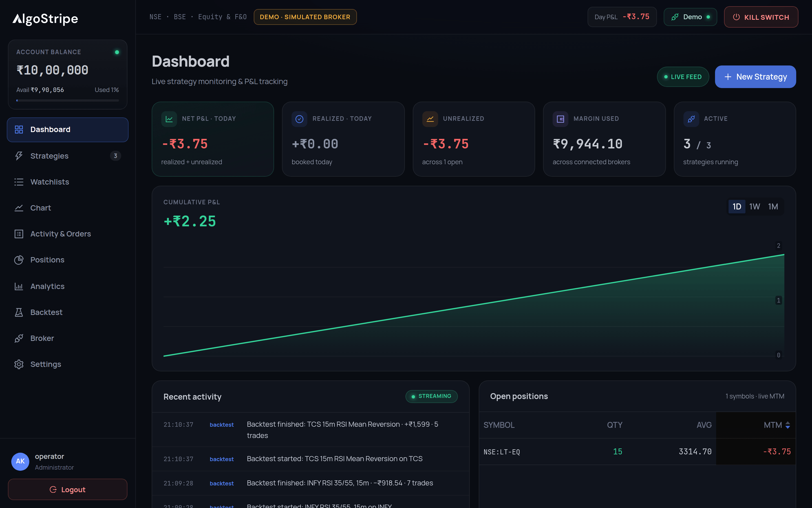Click the Margin Used wallet icon
Image resolution: width=812 pixels, height=508 pixels.
[x=560, y=119]
